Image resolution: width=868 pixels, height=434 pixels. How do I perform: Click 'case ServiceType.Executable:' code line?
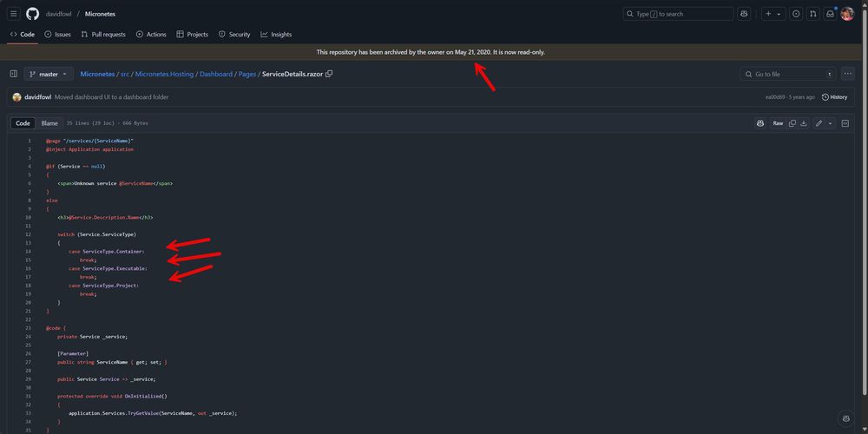click(108, 268)
